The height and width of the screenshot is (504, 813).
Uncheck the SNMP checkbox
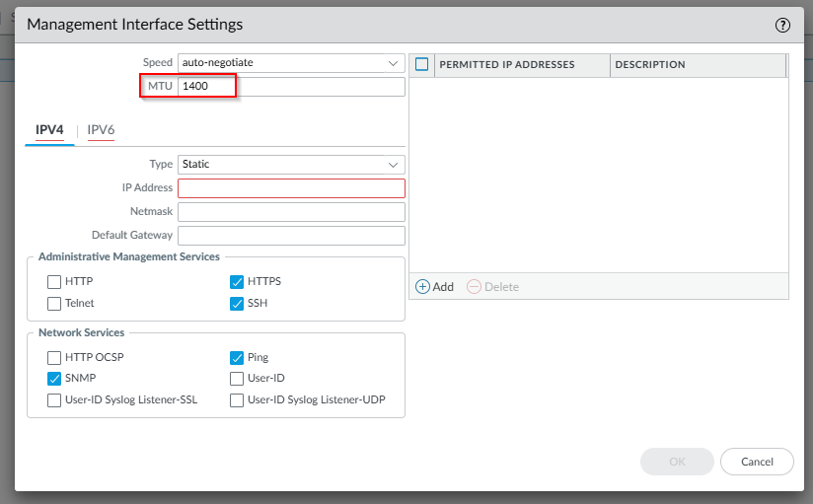[54, 379]
